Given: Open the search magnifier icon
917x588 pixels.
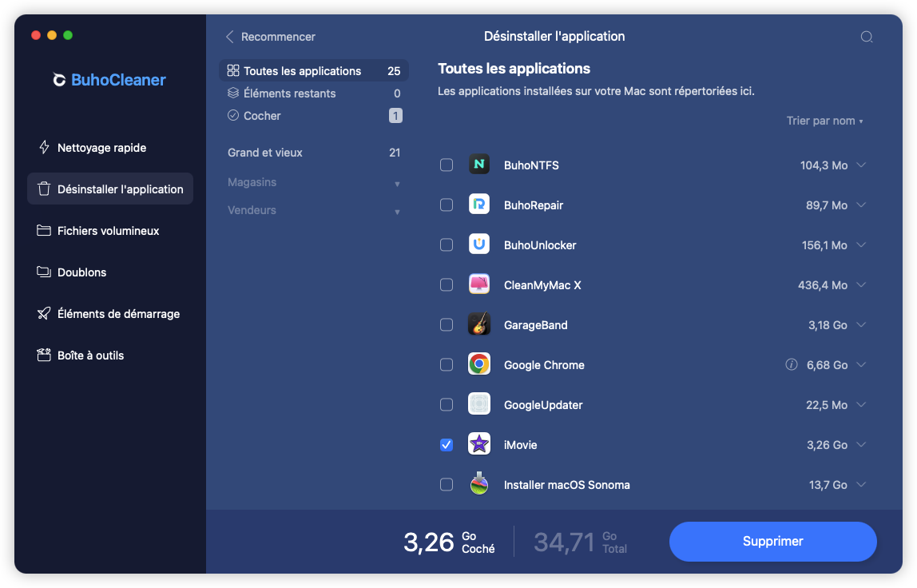Looking at the screenshot, I should pyautogui.click(x=867, y=37).
